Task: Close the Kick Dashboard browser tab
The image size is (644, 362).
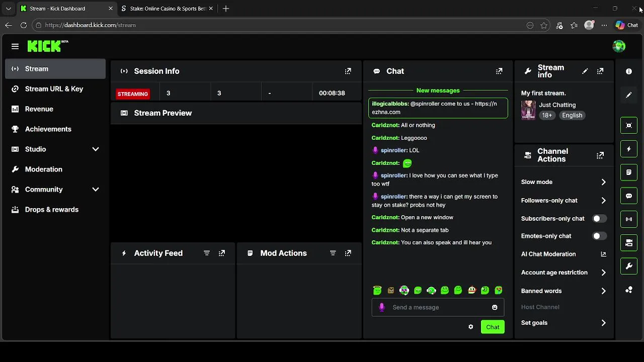Action: [x=111, y=9]
